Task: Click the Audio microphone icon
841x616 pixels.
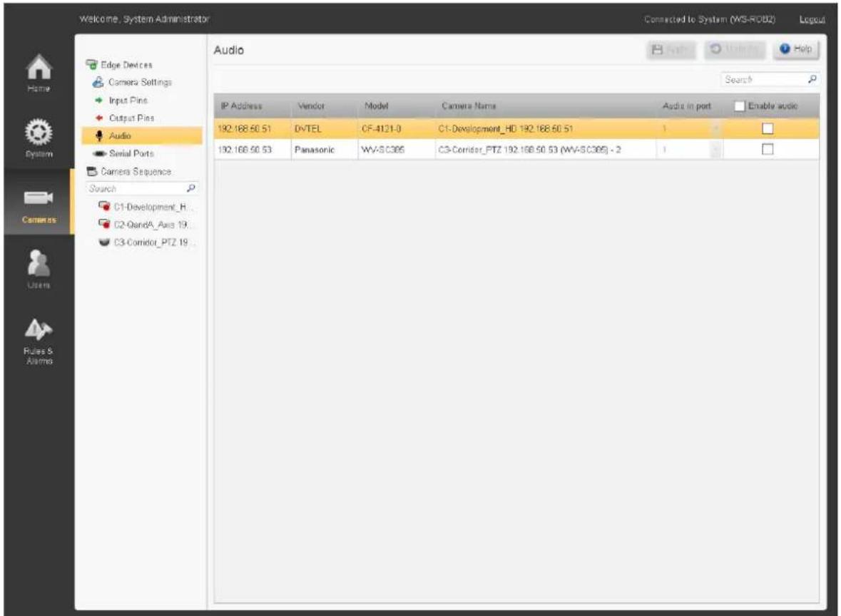Action: coord(98,135)
